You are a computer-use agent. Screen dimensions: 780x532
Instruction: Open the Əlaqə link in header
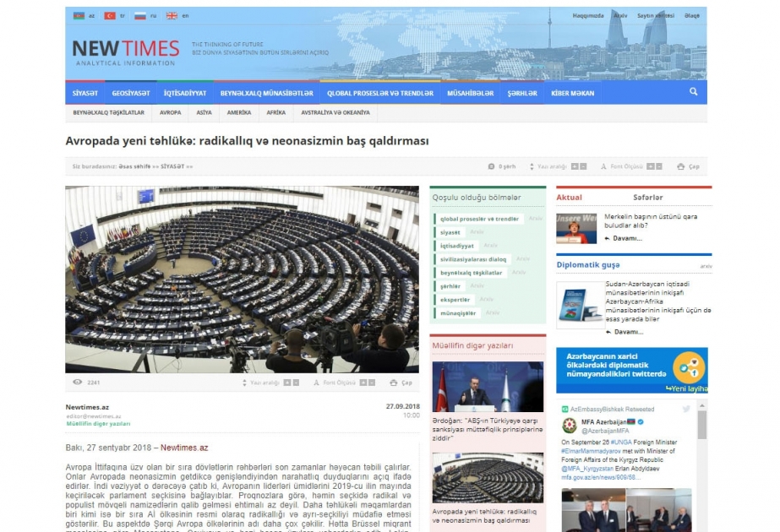click(692, 16)
